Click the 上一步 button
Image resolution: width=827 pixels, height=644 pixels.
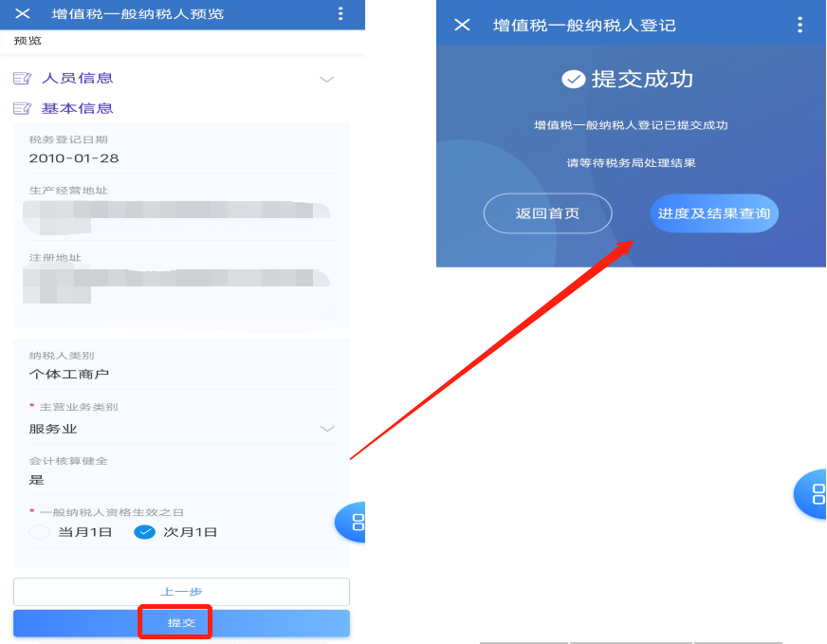pos(181,592)
